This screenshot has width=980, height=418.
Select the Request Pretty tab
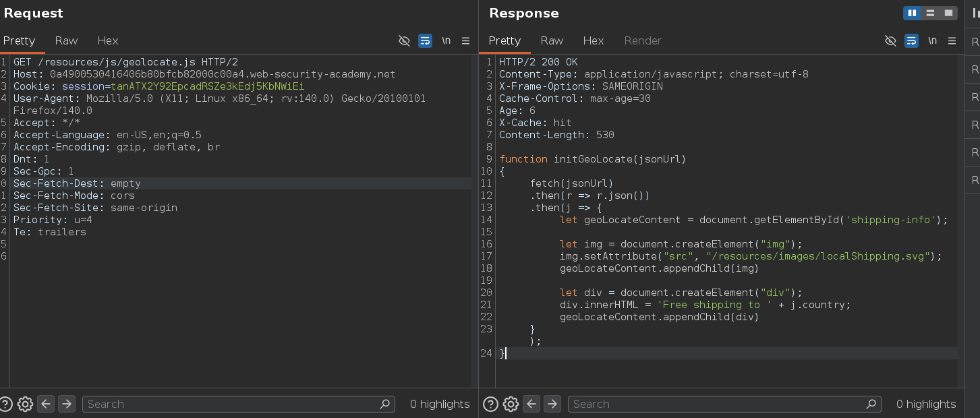pyautogui.click(x=19, y=40)
